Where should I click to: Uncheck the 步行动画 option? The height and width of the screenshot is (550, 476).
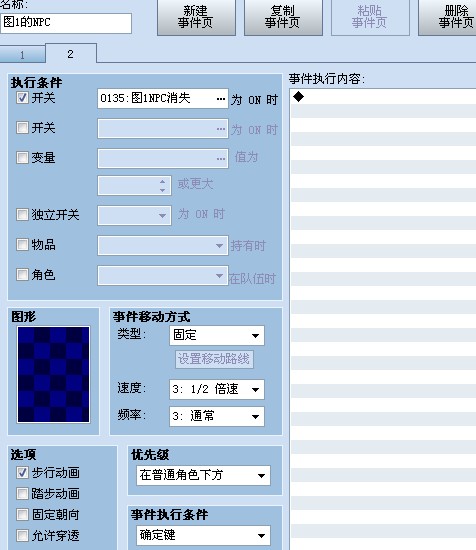point(22,473)
